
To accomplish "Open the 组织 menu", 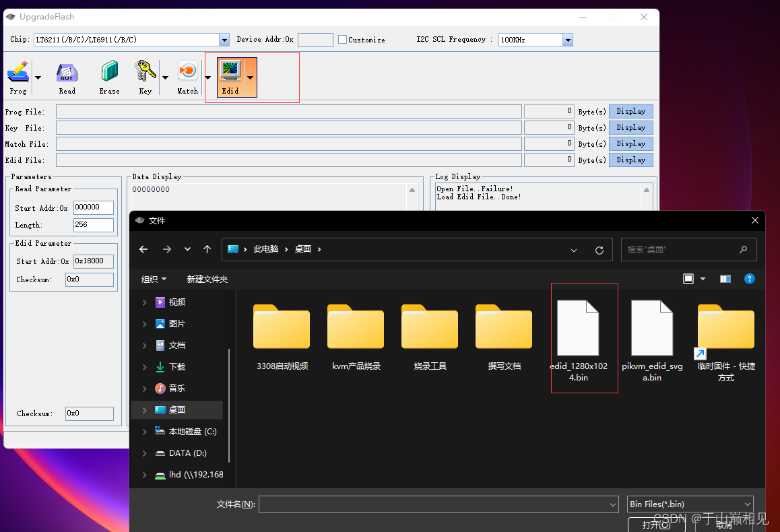I will click(x=154, y=279).
